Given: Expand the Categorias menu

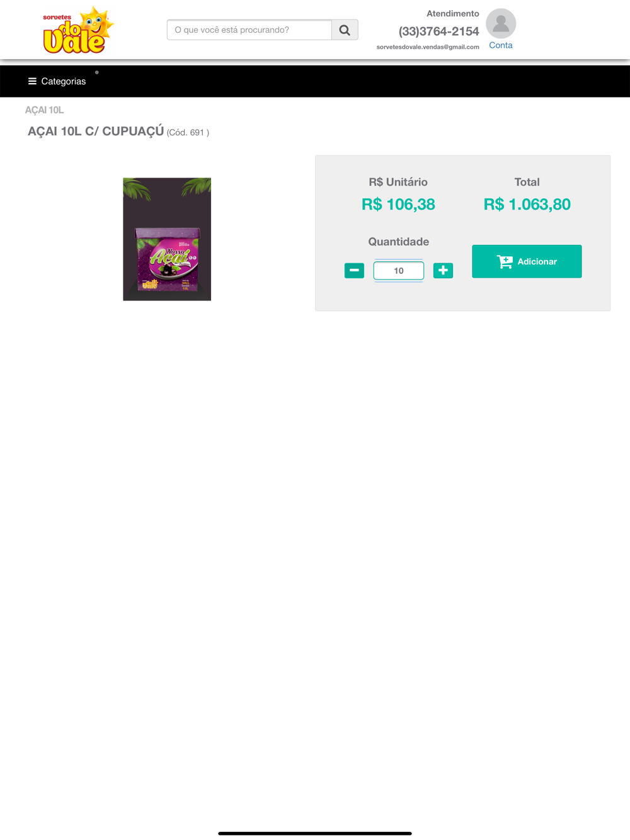Looking at the screenshot, I should tap(57, 81).
